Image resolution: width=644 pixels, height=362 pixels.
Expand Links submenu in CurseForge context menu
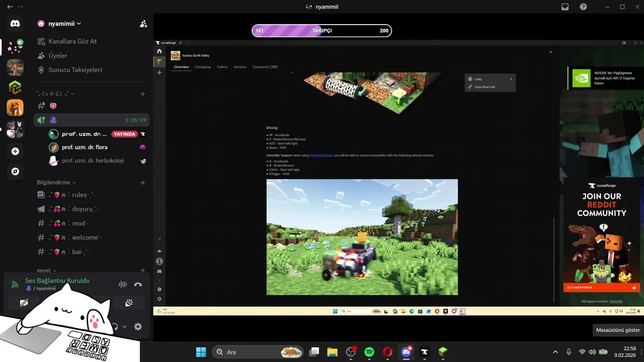[490, 79]
